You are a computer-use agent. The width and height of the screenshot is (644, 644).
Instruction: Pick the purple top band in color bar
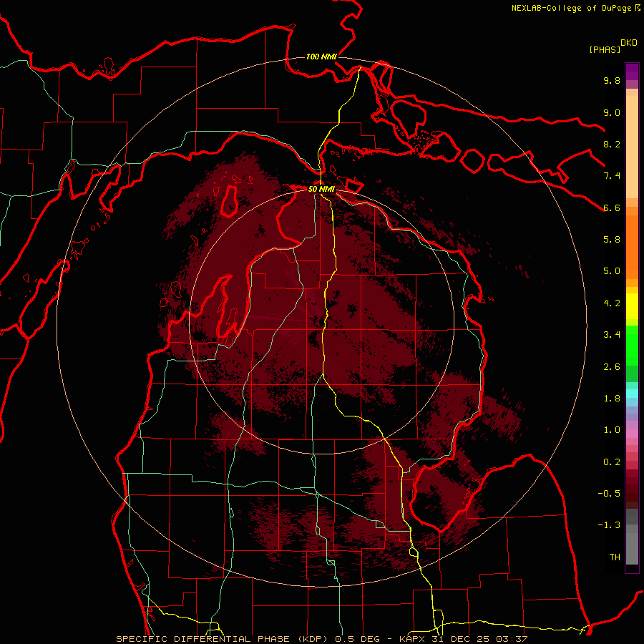(x=632, y=72)
